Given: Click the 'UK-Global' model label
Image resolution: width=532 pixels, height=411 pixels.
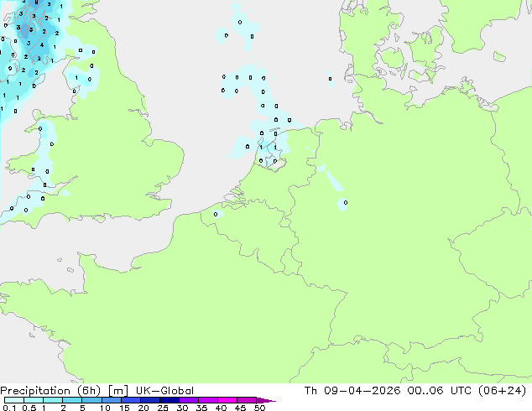Looking at the screenshot, I should (165, 391).
